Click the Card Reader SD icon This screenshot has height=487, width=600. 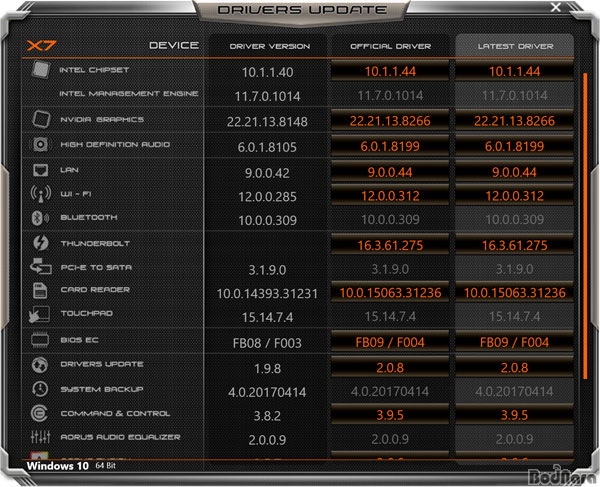[40, 290]
